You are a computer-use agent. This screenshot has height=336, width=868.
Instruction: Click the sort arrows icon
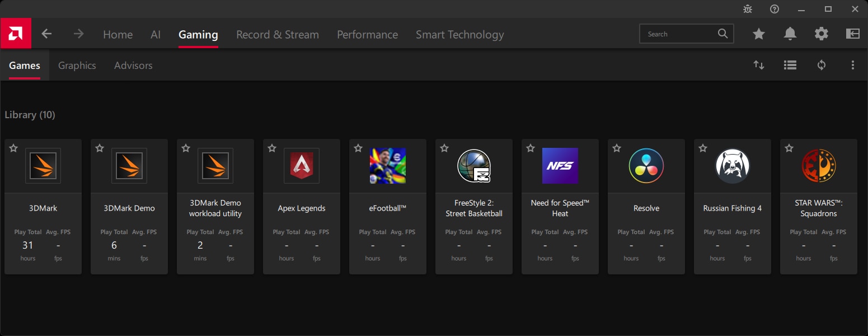point(759,65)
